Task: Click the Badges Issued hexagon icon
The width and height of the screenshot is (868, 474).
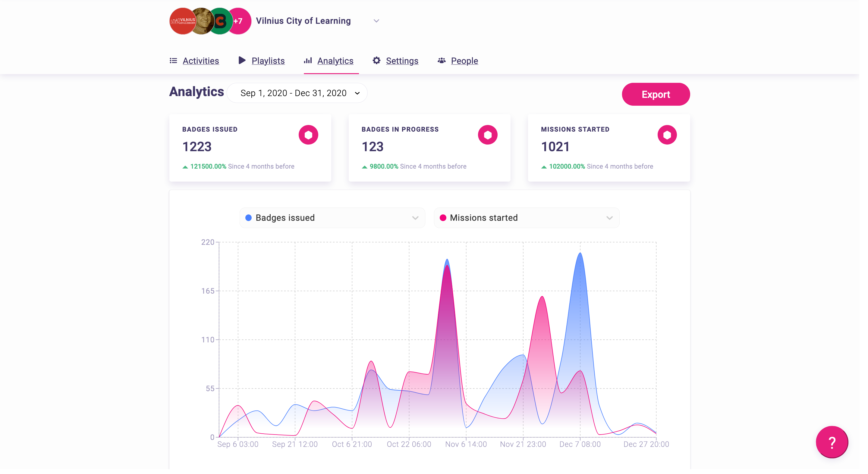Action: [x=308, y=135]
